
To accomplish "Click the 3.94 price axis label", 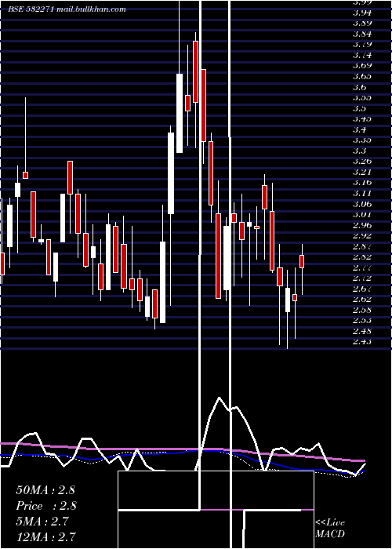I will point(362,13).
